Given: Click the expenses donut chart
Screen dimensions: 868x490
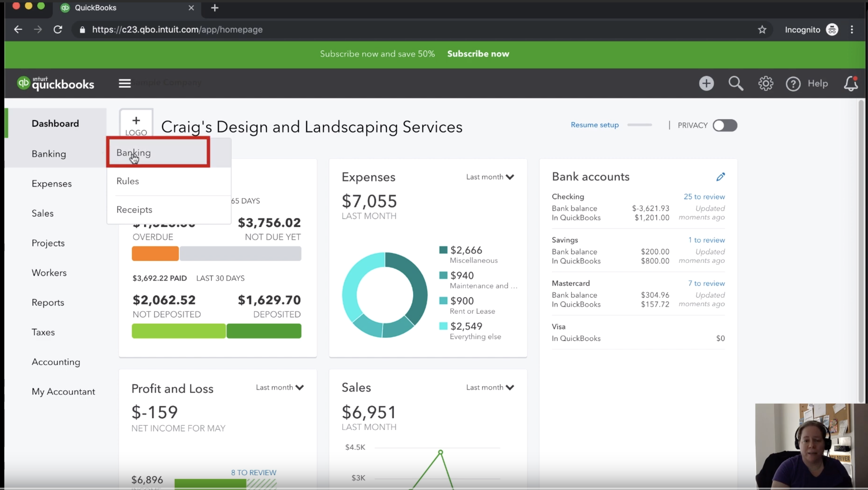Looking at the screenshot, I should click(x=385, y=295).
